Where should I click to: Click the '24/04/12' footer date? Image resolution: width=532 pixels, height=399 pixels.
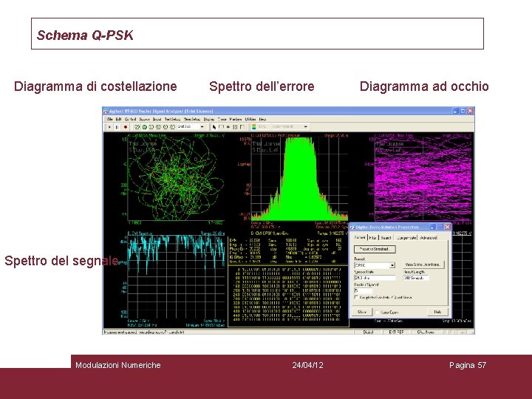[307, 365]
